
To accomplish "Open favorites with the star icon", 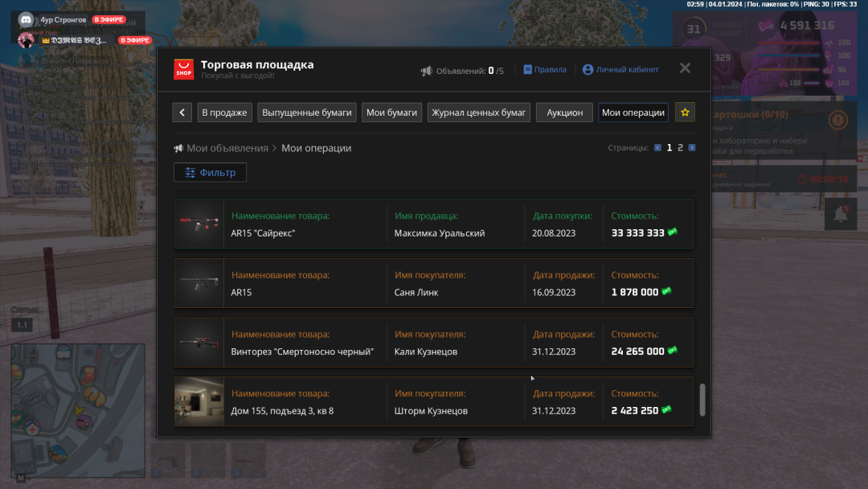I will (x=685, y=113).
